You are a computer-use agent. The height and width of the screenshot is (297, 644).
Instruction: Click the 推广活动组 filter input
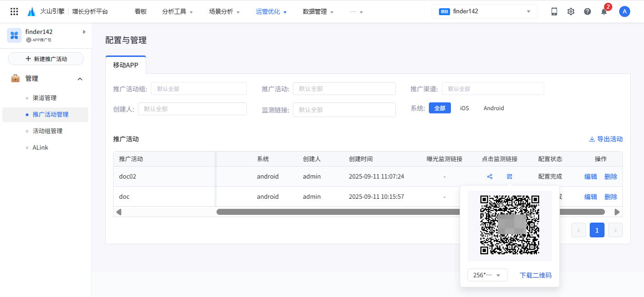pyautogui.click(x=199, y=89)
